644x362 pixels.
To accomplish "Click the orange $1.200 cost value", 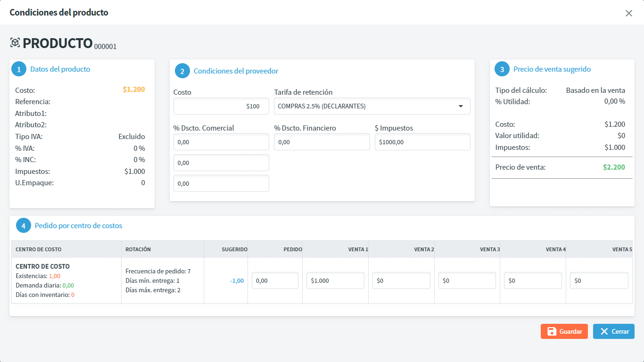I will tap(134, 90).
